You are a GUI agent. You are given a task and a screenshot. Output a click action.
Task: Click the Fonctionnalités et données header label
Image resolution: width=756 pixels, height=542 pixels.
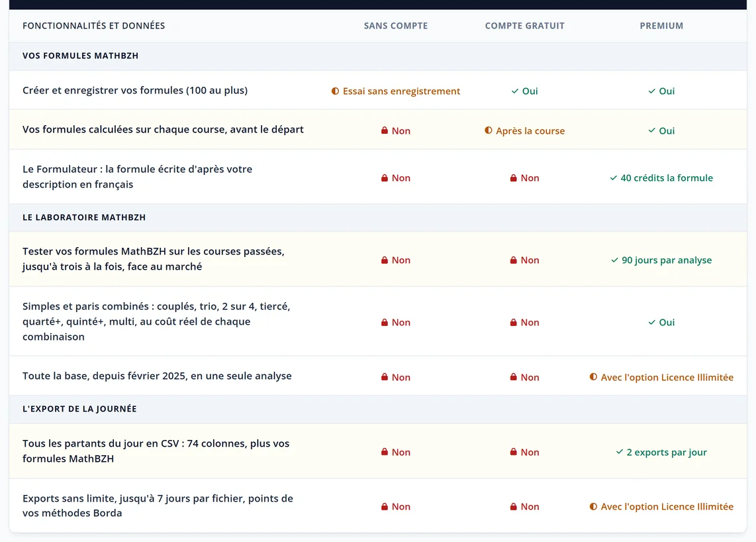tap(93, 26)
